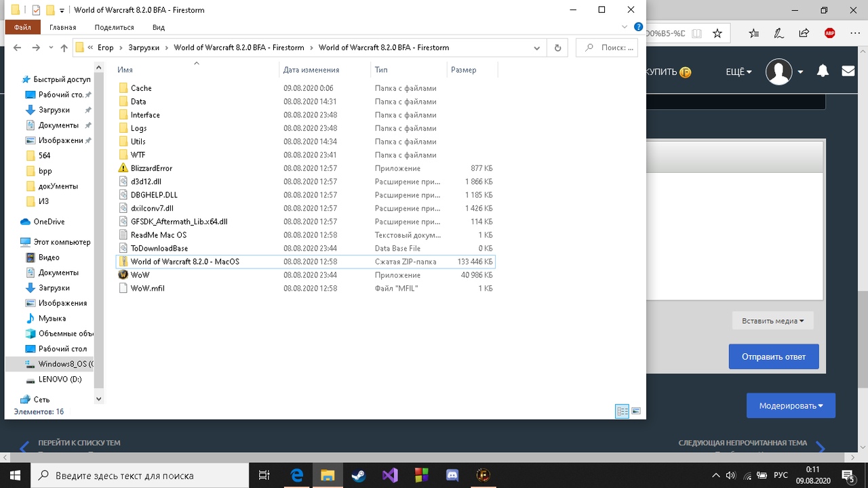Select OneDrive in navigation pane
This screenshot has width=868, height=488.
(x=48, y=222)
